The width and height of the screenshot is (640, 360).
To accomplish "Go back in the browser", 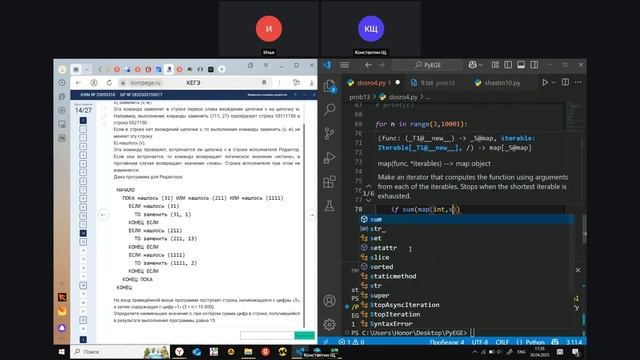I will pyautogui.click(x=78, y=83).
